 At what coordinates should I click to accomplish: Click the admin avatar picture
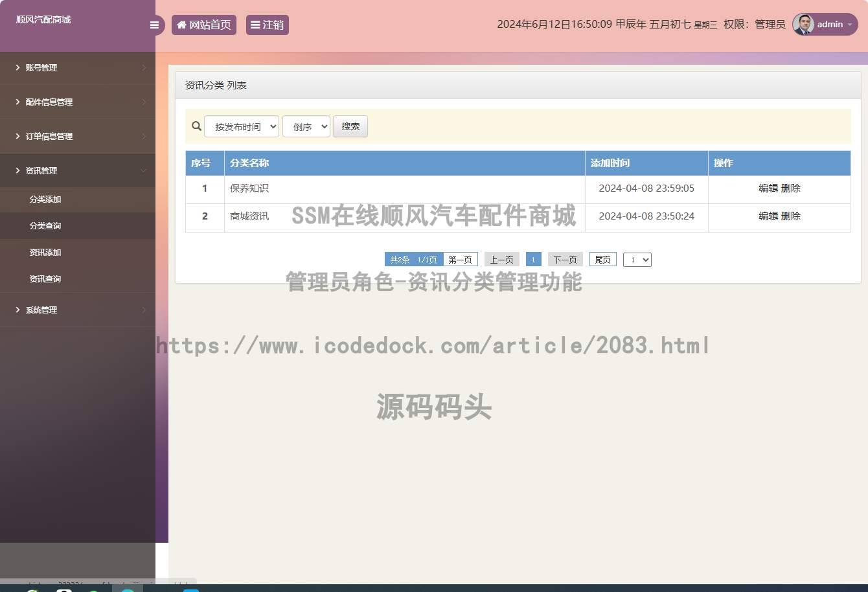coord(803,25)
